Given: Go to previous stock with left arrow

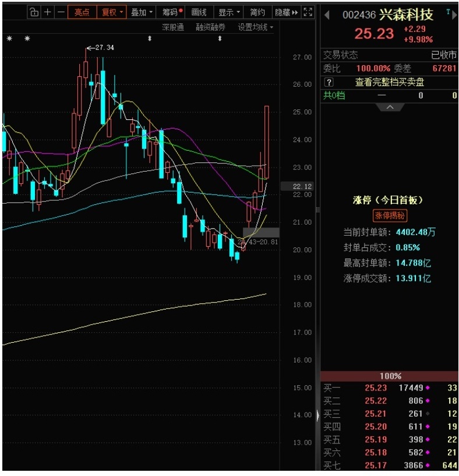Looking at the screenshot, I should (327, 15).
